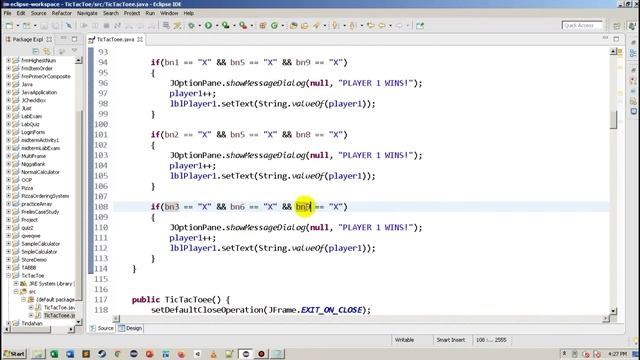Click the editor scroll up arrow

pyautogui.click(x=613, y=51)
